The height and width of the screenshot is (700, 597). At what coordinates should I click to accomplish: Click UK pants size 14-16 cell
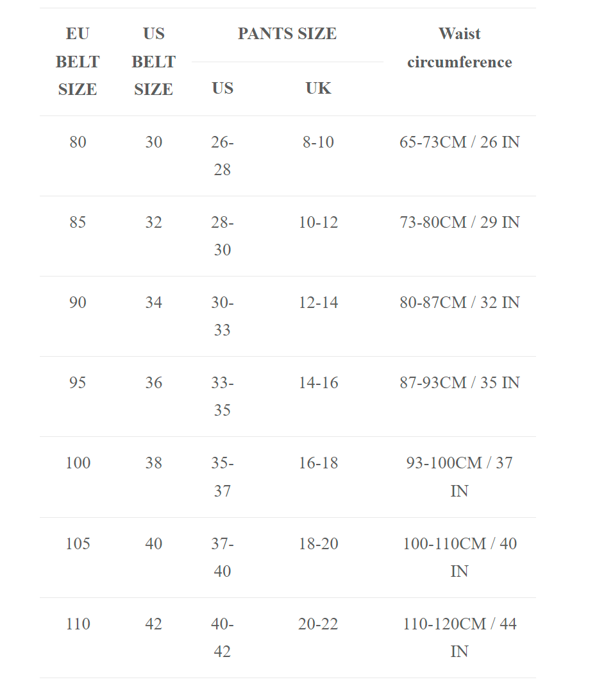[x=318, y=383]
